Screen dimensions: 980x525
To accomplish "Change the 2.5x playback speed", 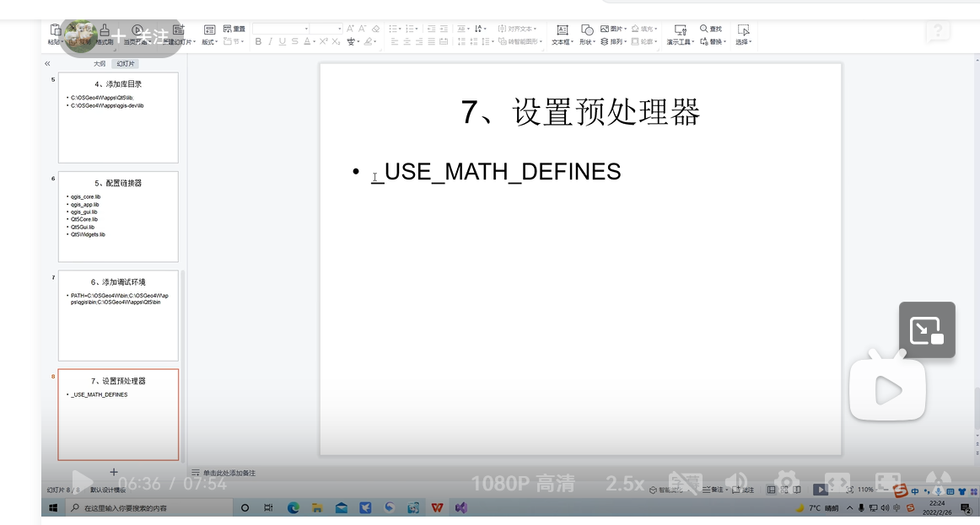I will (624, 483).
